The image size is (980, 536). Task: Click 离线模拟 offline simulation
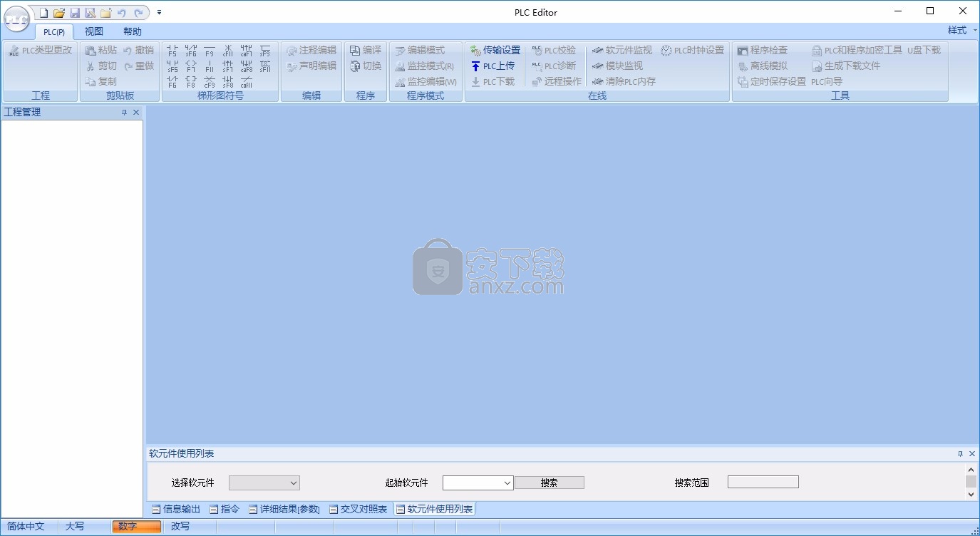(x=762, y=66)
